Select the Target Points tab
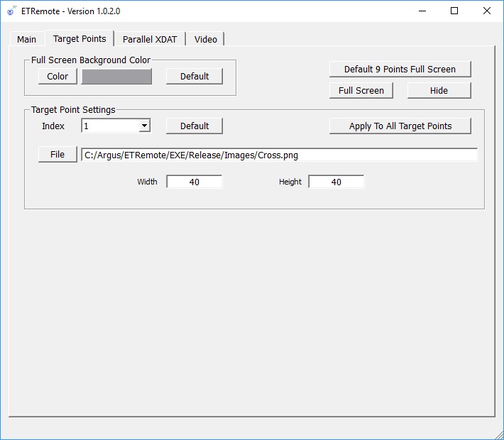The image size is (504, 440). pyautogui.click(x=80, y=38)
